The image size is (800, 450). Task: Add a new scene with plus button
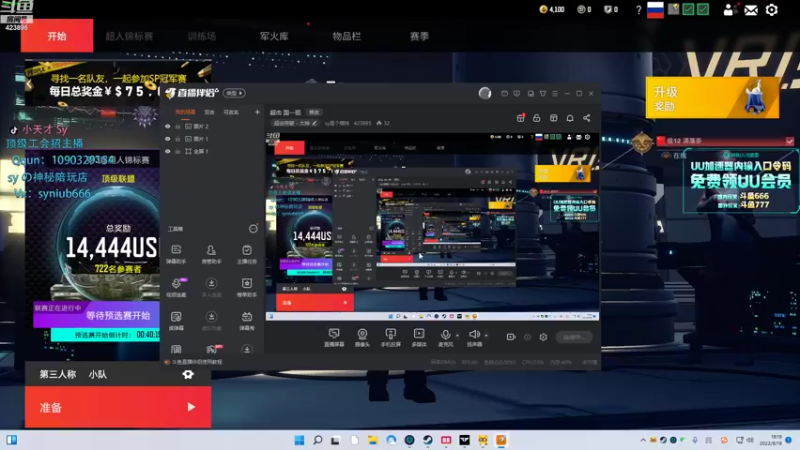(257, 112)
